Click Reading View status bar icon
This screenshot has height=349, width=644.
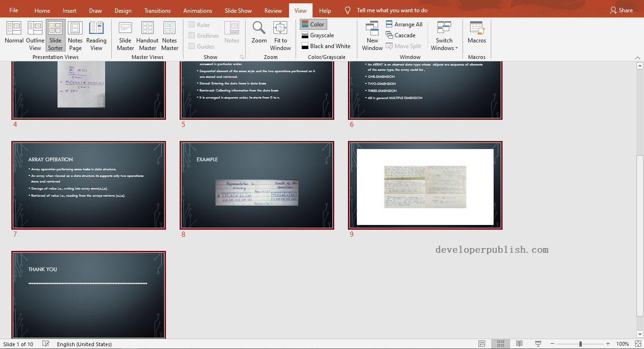point(519,344)
